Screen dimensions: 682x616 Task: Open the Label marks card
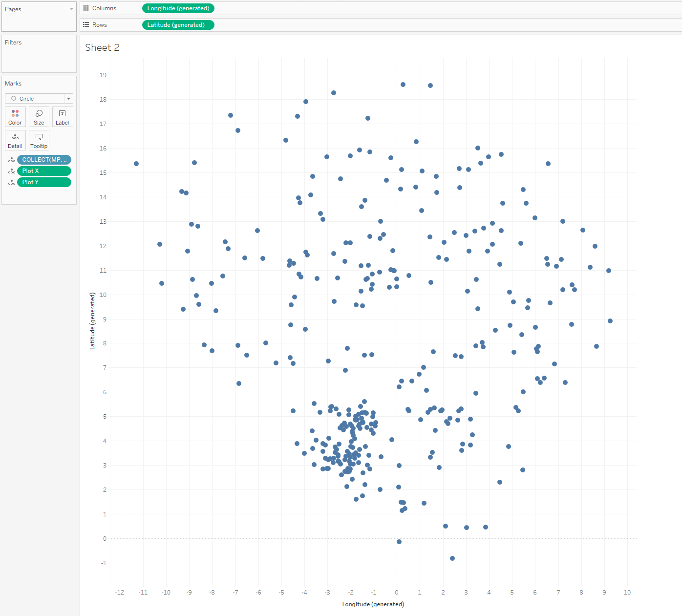63,117
